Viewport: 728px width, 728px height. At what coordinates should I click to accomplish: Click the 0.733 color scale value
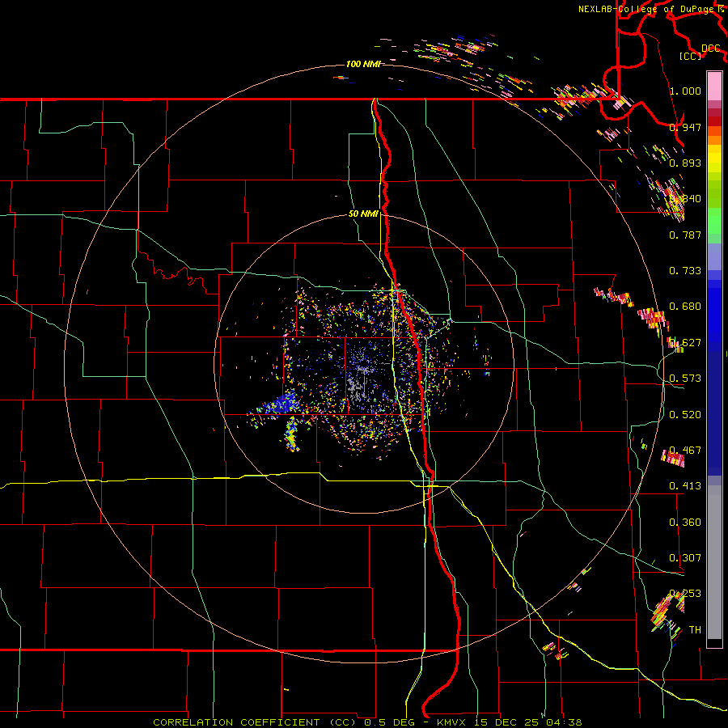pos(685,271)
